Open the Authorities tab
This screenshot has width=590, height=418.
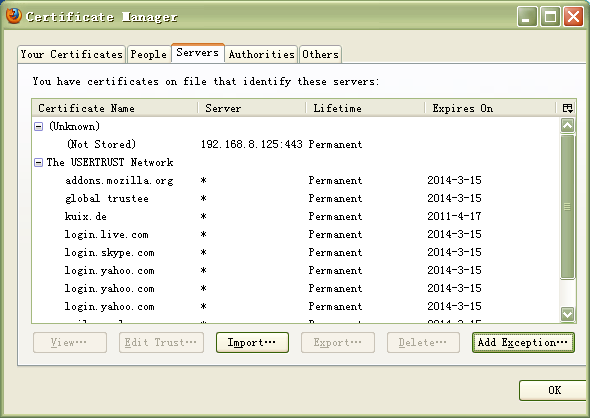pyautogui.click(x=262, y=54)
